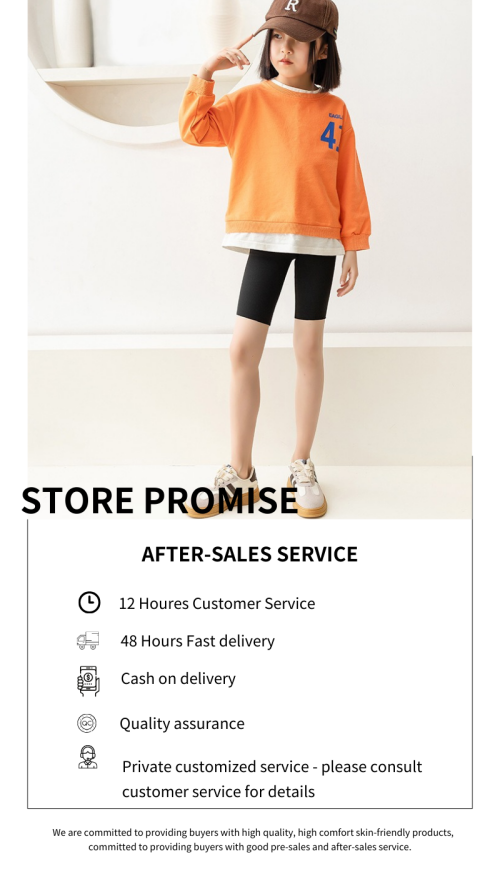The width and height of the screenshot is (500, 889).
Task: Select the 12 Houres Customer Service text
Action: pos(217,603)
